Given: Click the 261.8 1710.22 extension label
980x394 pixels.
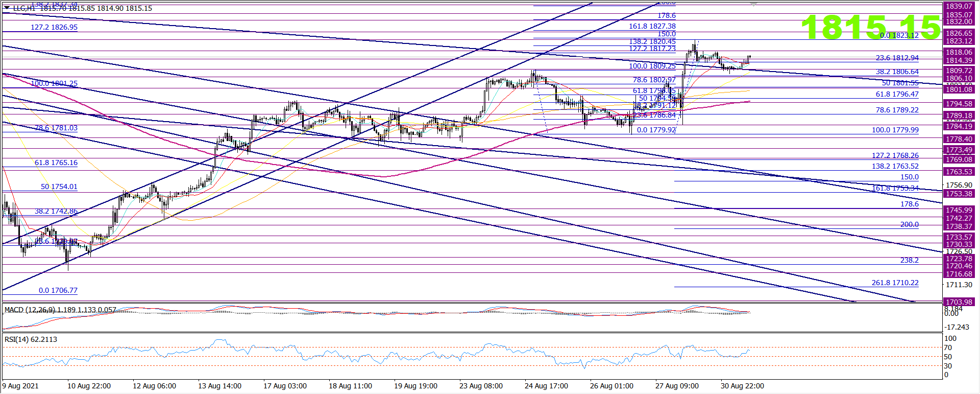Looking at the screenshot, I should (895, 283).
